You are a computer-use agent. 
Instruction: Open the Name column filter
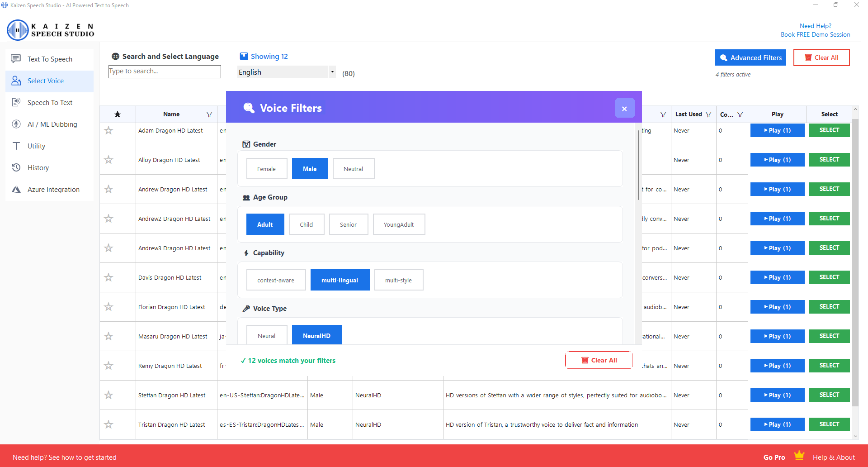[209, 114]
